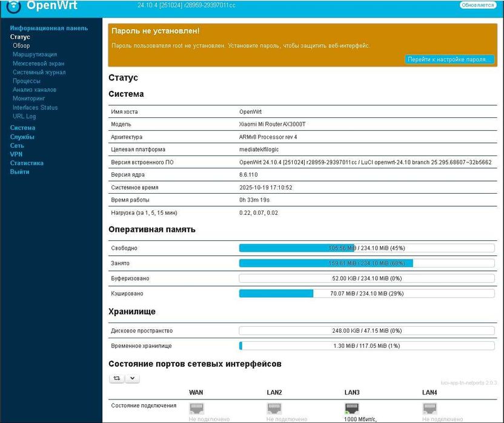This screenshot has height=423, width=504.
Task: Select the hostname value OpenWrt
Action: [250, 112]
